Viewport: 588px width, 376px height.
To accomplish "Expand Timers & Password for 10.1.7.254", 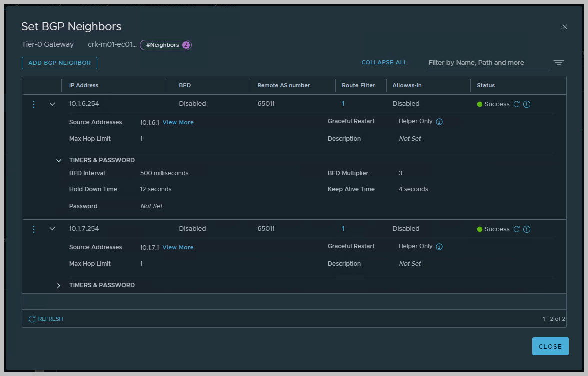I will click(59, 286).
